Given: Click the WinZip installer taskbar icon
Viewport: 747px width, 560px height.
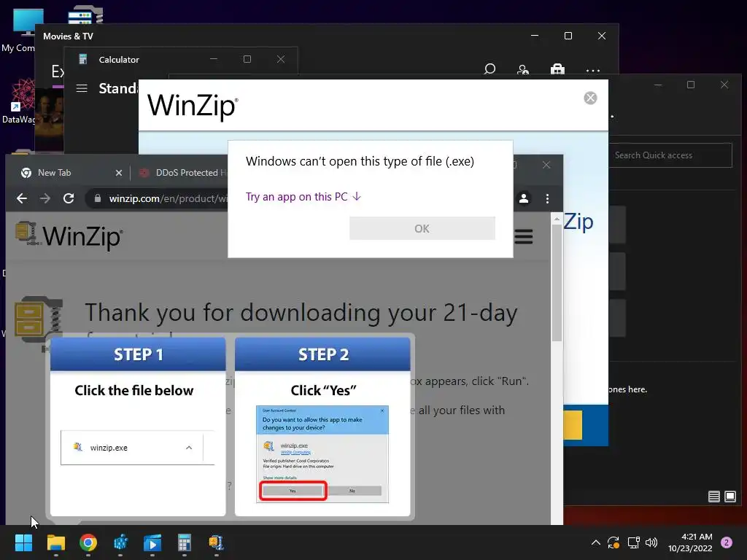Looking at the screenshot, I should point(216,542).
